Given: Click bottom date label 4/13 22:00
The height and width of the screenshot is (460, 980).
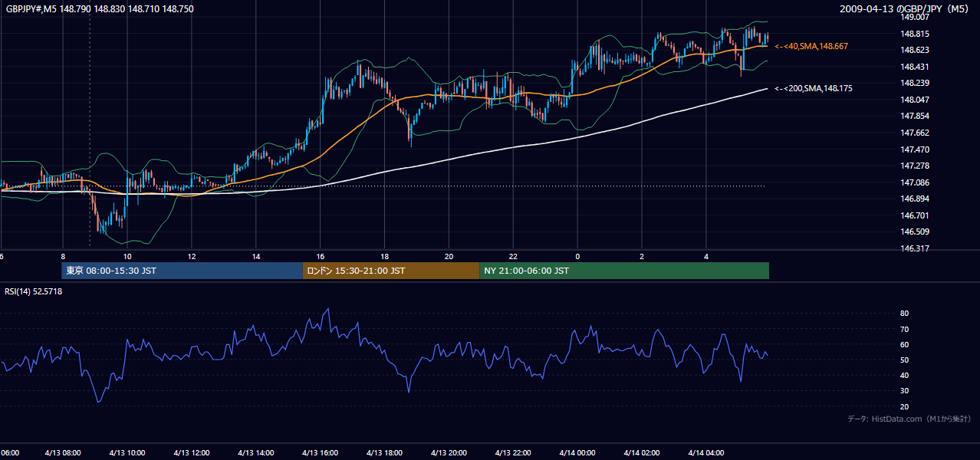Looking at the screenshot, I should point(514,452).
